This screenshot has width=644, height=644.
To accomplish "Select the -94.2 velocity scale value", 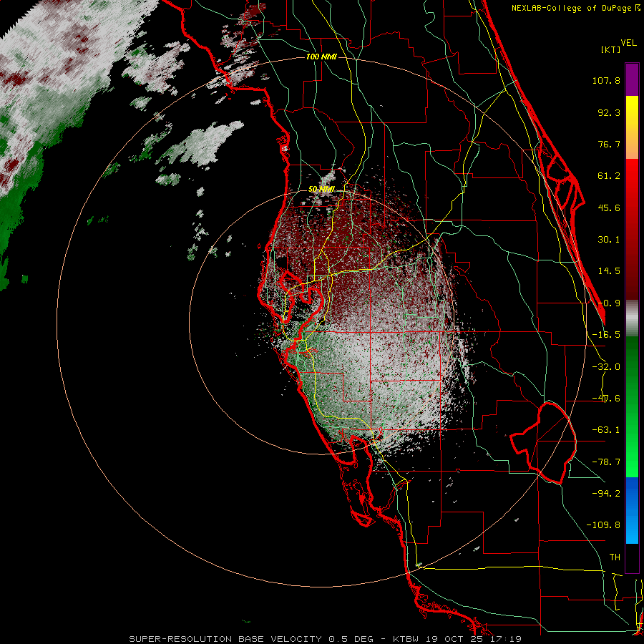I will [x=606, y=493].
